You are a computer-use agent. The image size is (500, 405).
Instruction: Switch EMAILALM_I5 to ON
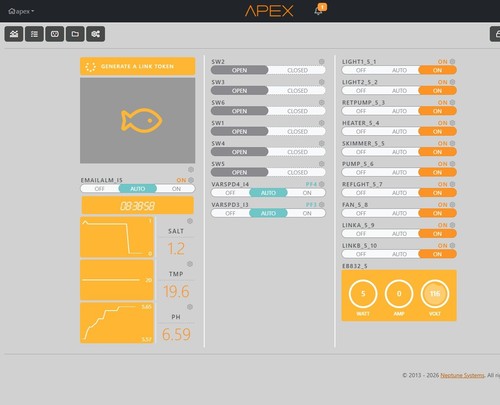point(176,189)
